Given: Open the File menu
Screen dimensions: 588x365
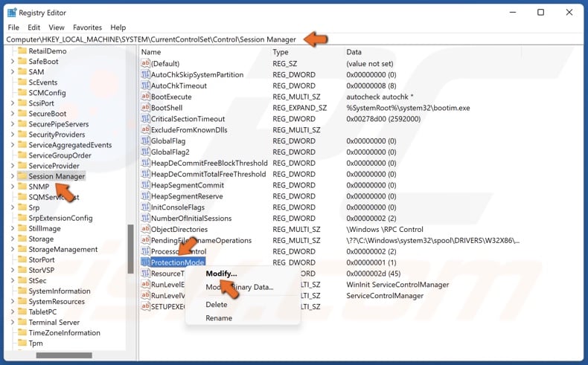Looking at the screenshot, I should (13, 28).
